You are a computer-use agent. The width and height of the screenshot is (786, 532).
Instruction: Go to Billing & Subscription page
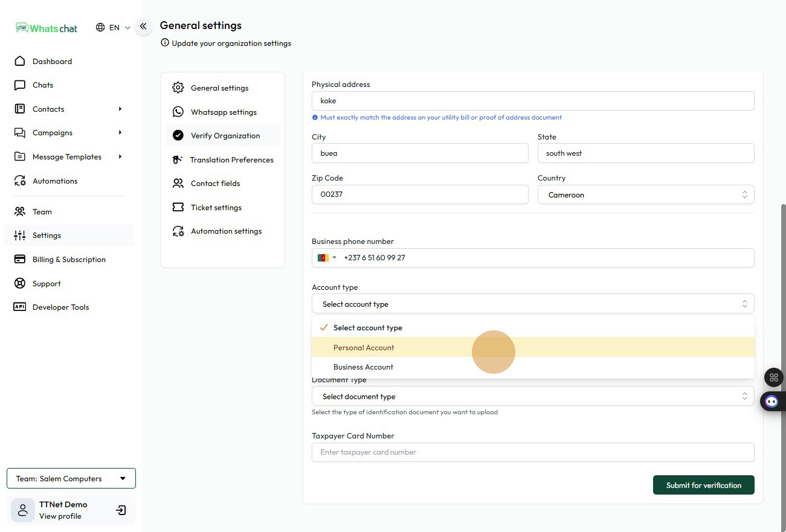[69, 260]
